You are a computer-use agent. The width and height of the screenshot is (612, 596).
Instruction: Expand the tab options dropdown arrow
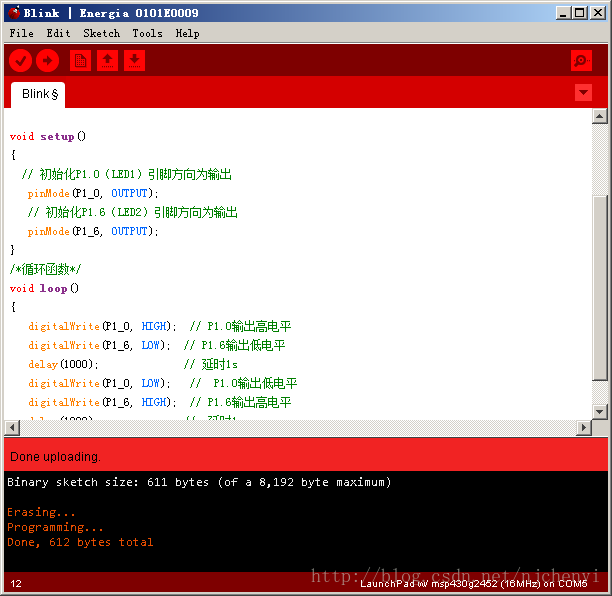pyautogui.click(x=584, y=93)
